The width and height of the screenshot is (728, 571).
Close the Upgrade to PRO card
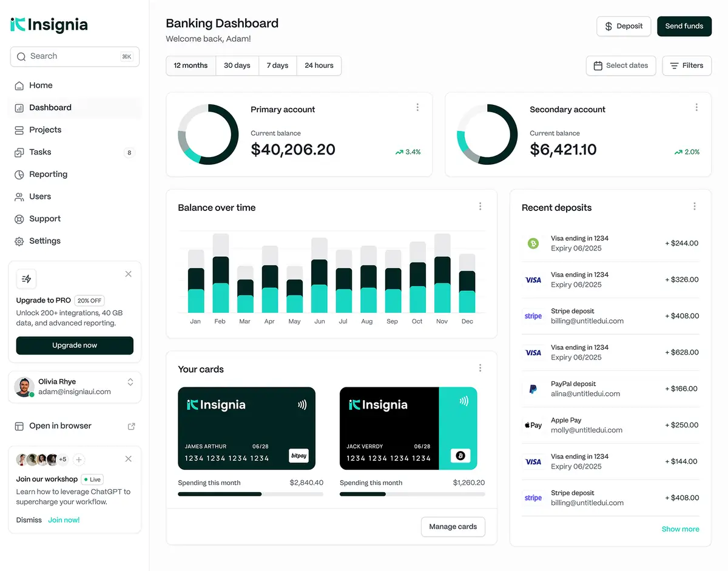click(128, 274)
